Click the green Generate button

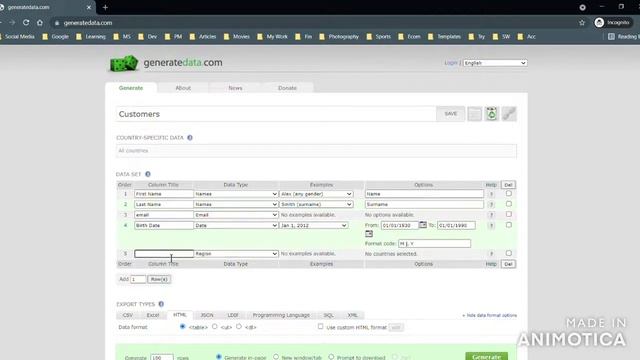[x=487, y=356]
